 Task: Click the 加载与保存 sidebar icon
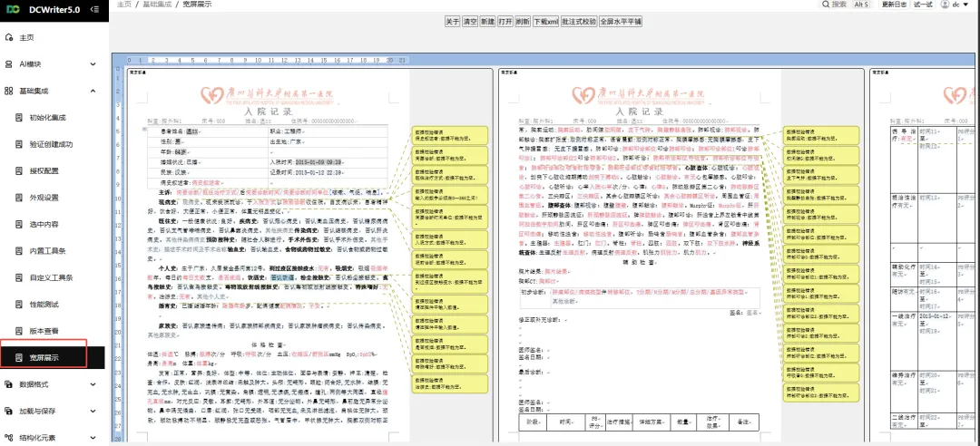9,411
